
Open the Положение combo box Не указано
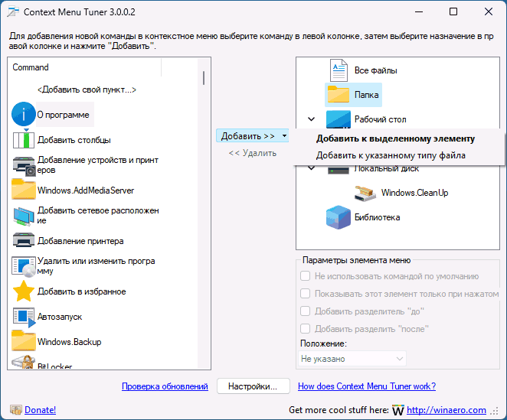click(352, 359)
